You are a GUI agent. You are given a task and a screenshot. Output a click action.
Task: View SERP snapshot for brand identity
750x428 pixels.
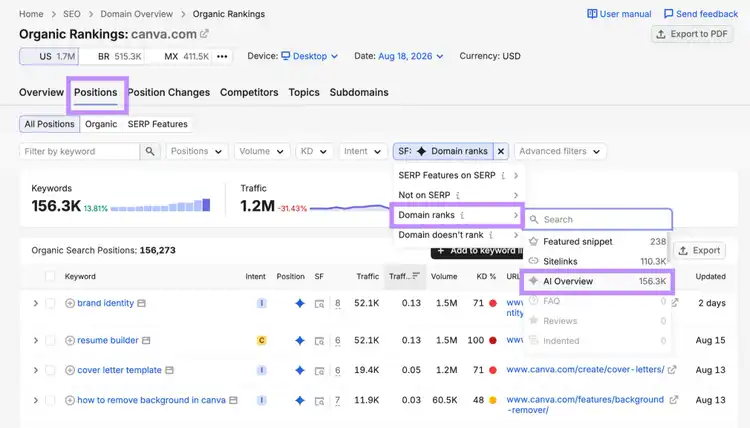320,303
